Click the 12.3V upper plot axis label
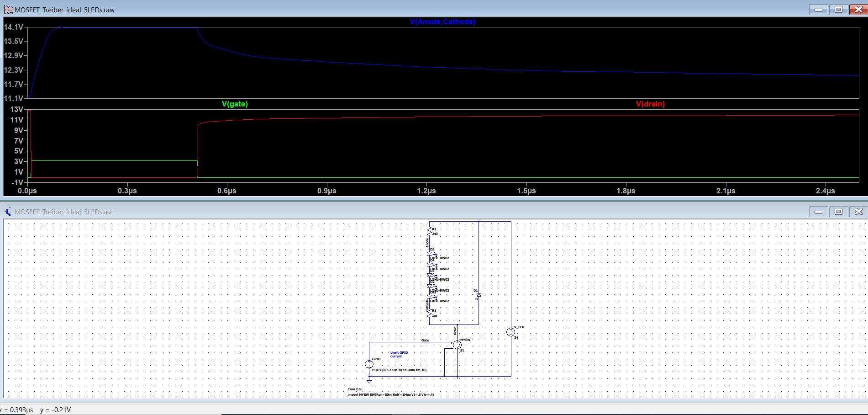The height and width of the screenshot is (415, 868). 14,70
